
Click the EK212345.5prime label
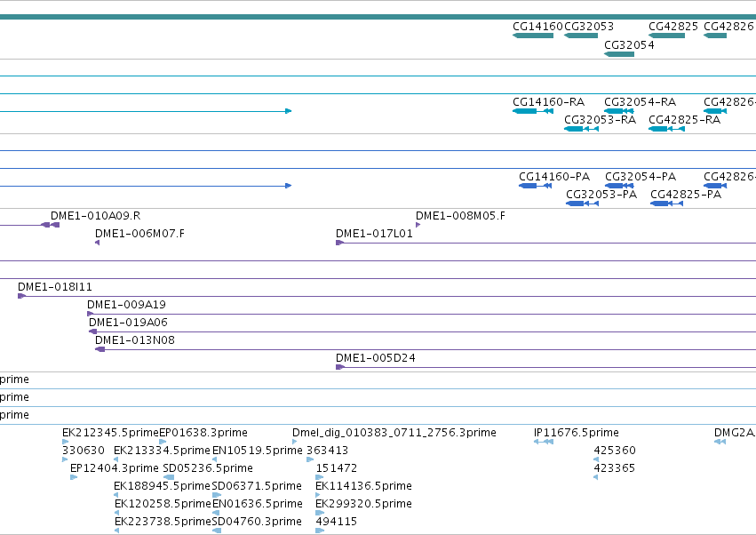[110, 433]
